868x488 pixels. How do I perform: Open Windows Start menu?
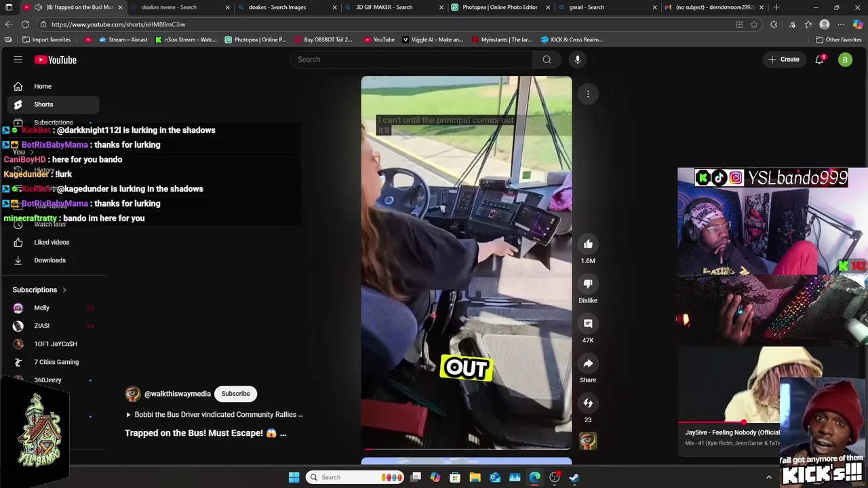(x=294, y=477)
